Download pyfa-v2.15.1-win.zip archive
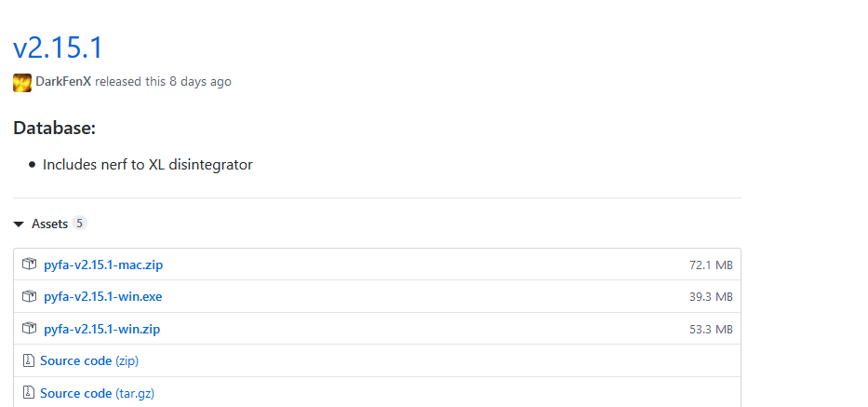This screenshot has width=868, height=407. pyautogui.click(x=101, y=330)
